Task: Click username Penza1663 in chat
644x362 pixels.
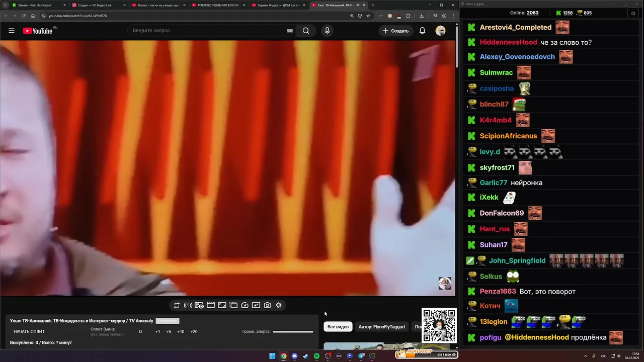Action: click(498, 291)
